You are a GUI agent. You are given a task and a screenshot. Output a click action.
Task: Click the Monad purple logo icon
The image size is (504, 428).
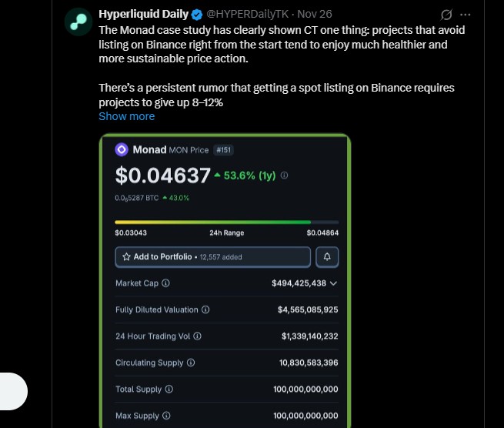(x=121, y=149)
